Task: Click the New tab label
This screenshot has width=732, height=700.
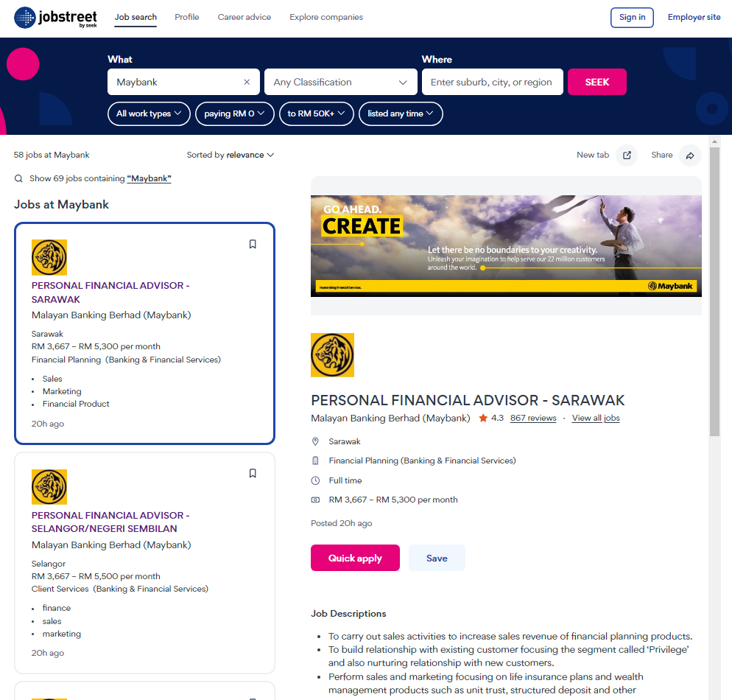Action: (x=593, y=155)
